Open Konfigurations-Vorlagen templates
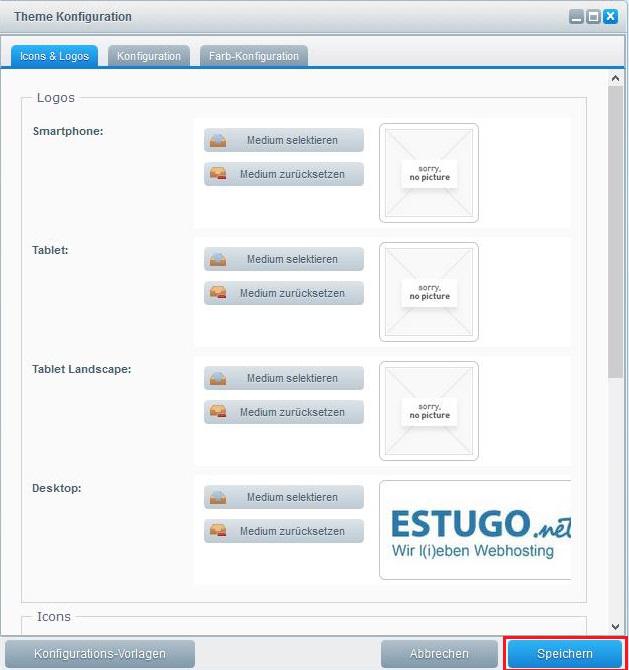Viewport: 629px width, 670px height. (100, 654)
